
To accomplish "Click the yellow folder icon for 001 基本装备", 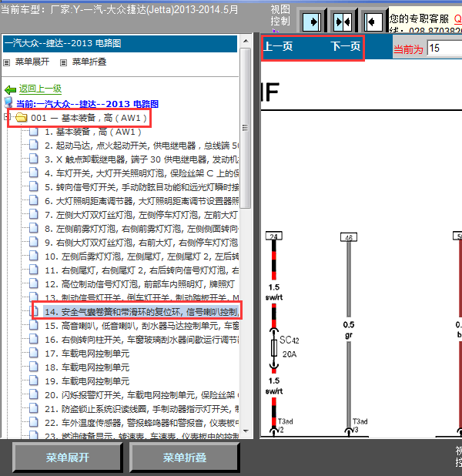I will click(22, 118).
